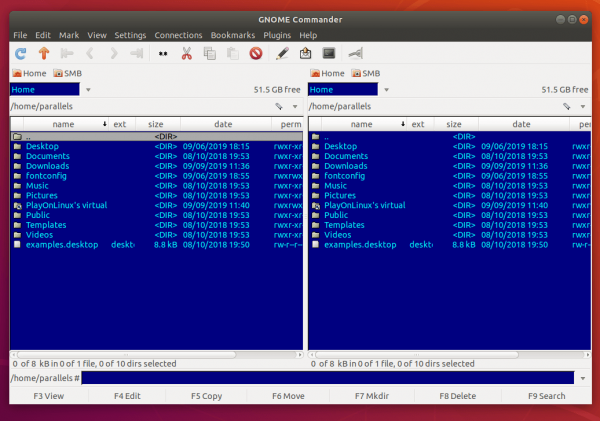Jump to the oldest directory in history
Viewport: 600px width, 421px height.
[x=67, y=53]
